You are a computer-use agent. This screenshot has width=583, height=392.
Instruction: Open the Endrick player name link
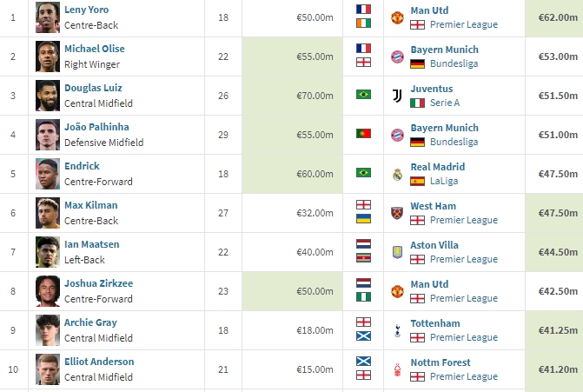tap(82, 166)
